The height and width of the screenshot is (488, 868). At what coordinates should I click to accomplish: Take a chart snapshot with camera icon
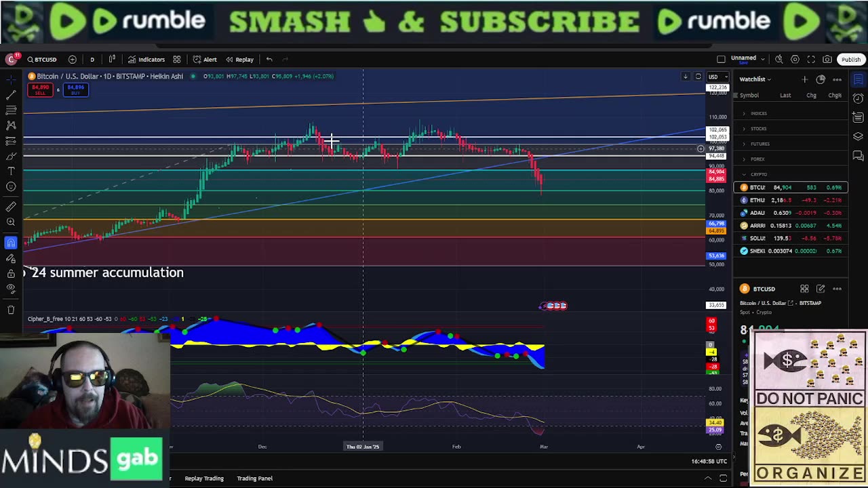click(827, 60)
